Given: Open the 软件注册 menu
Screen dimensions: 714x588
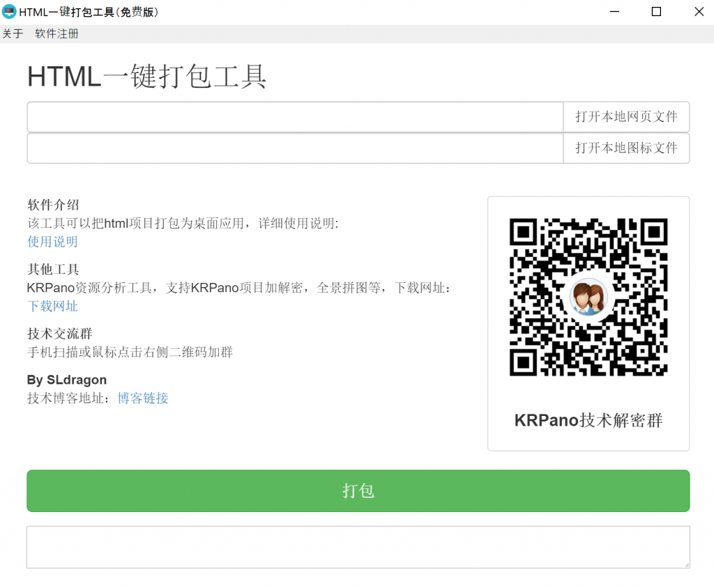Looking at the screenshot, I should tap(56, 33).
